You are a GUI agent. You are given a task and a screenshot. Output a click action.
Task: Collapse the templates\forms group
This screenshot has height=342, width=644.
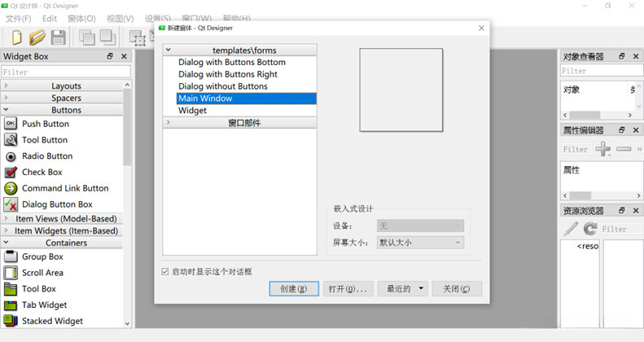[x=168, y=50]
